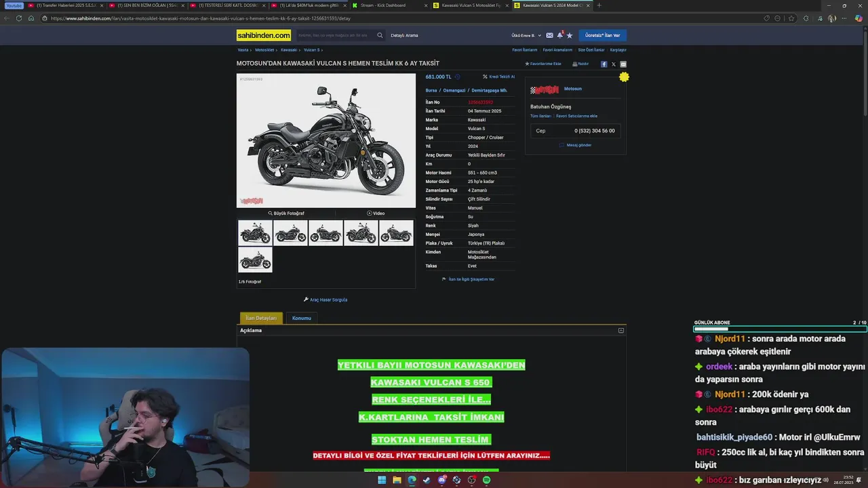Click the main Kawasaki Vulcan S photo
868x488 pixels.
click(x=326, y=140)
